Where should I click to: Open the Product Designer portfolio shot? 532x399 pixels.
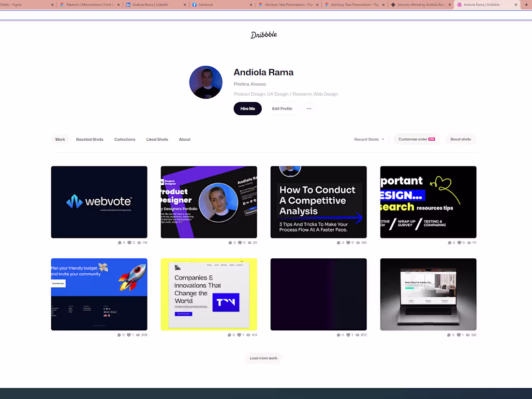click(x=208, y=202)
